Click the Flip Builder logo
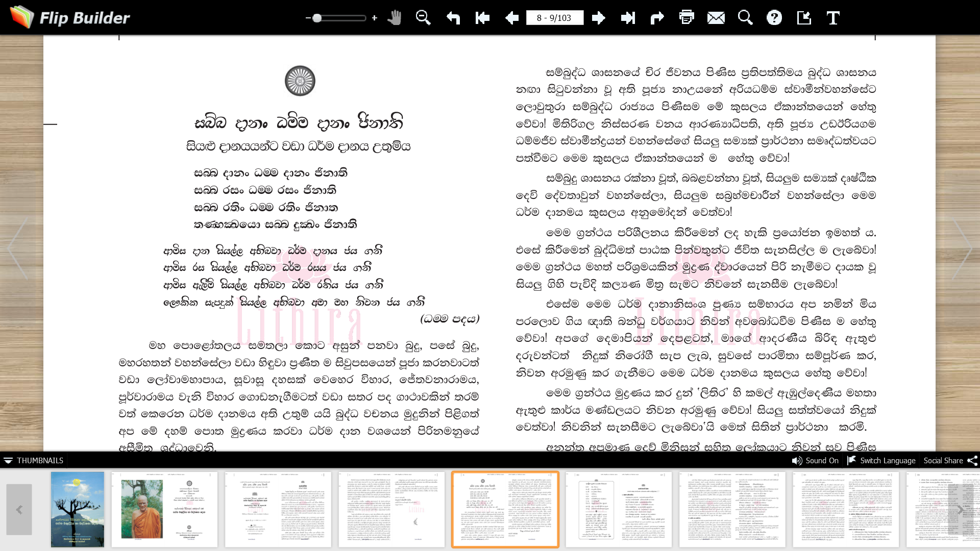The width and height of the screenshot is (980, 551). 70,17
